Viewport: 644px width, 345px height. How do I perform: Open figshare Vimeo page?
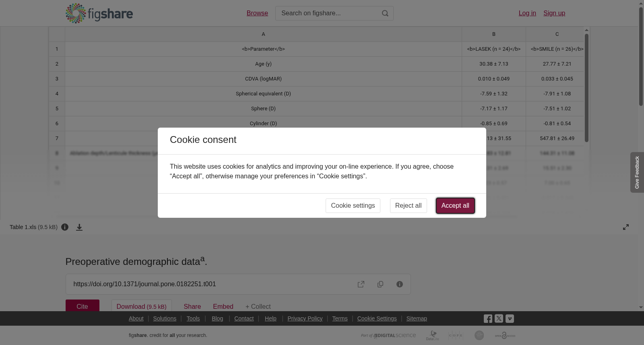point(510,318)
